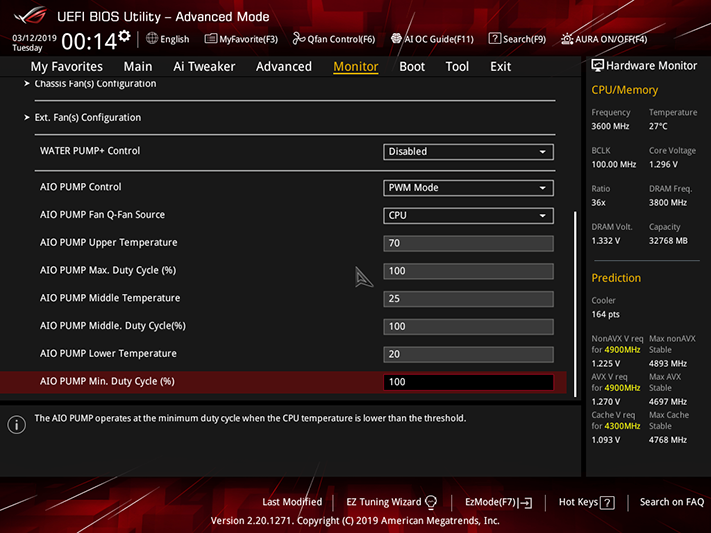This screenshot has width=711, height=533.
Task: Click the Hot Keys question box icon
Action: click(607, 503)
